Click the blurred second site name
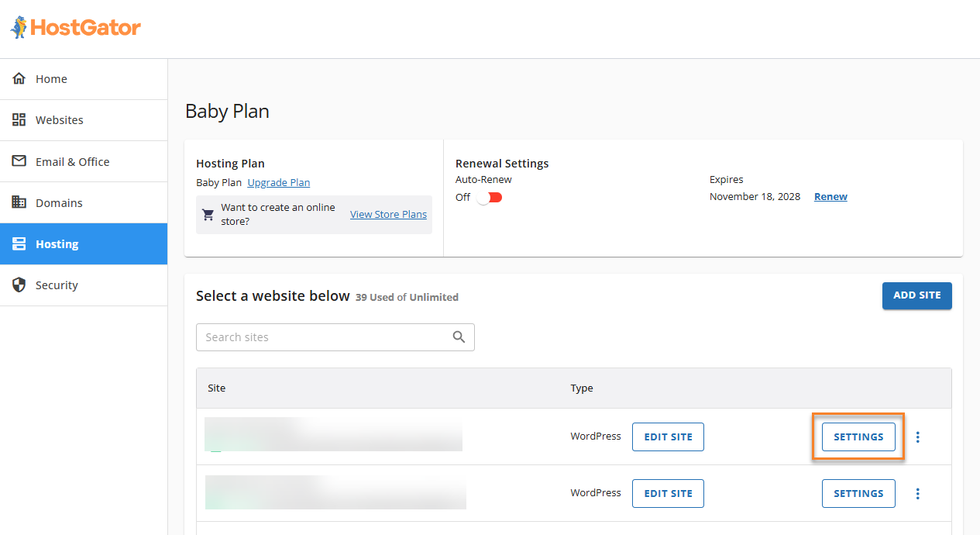980x535 pixels. [335, 492]
